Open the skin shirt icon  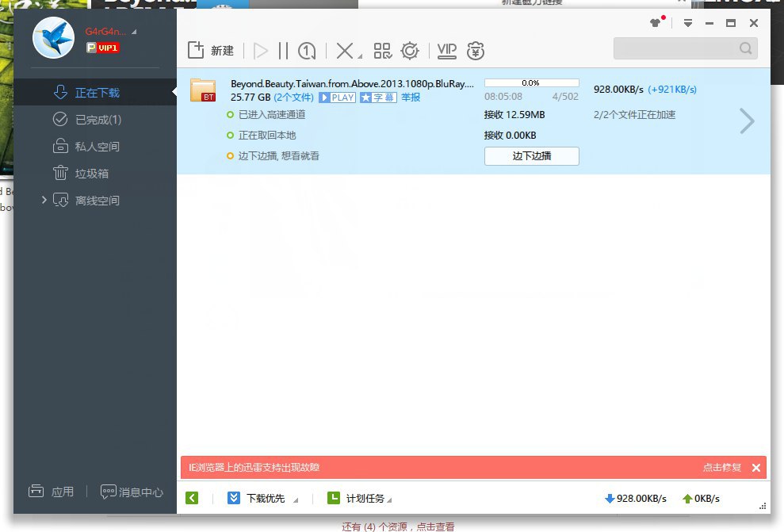(655, 23)
